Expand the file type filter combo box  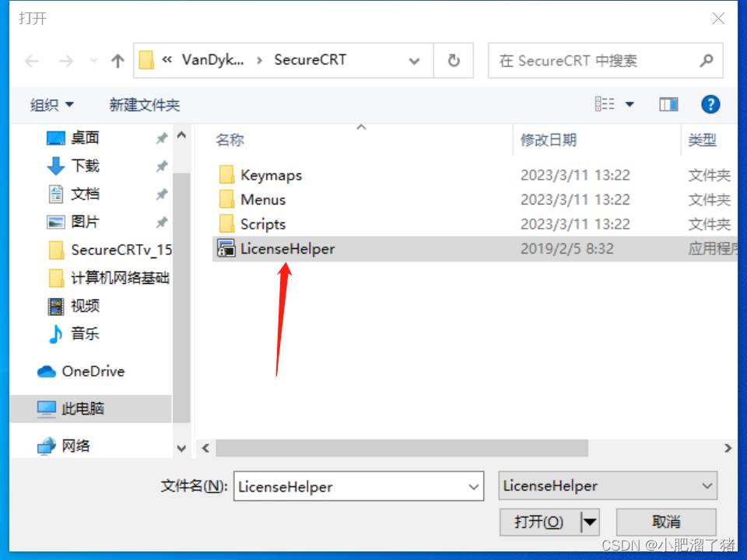tap(608, 485)
